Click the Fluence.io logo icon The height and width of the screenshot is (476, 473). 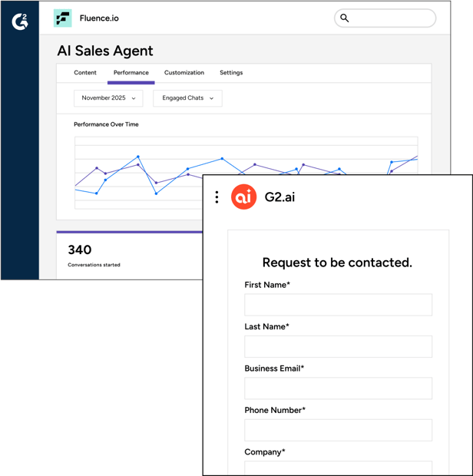63,18
